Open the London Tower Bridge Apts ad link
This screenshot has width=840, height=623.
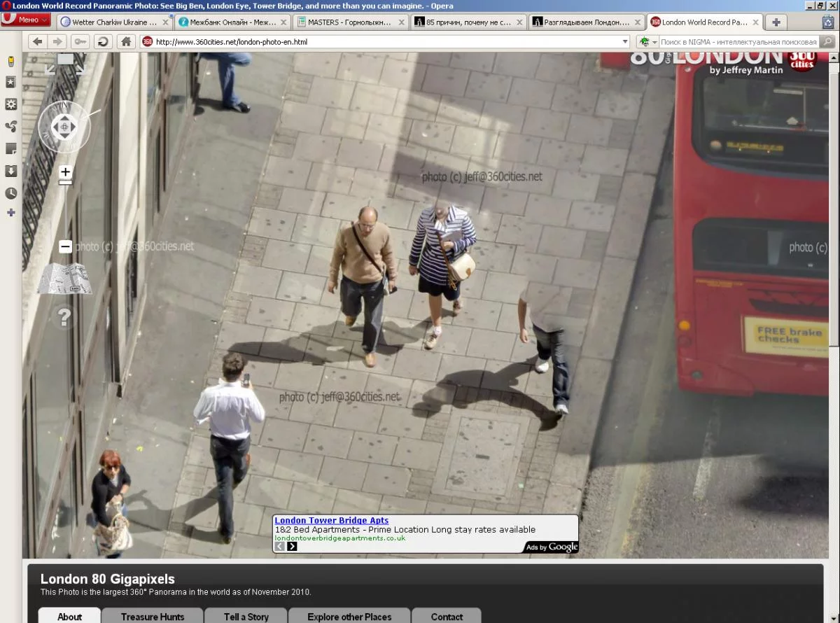(332, 520)
